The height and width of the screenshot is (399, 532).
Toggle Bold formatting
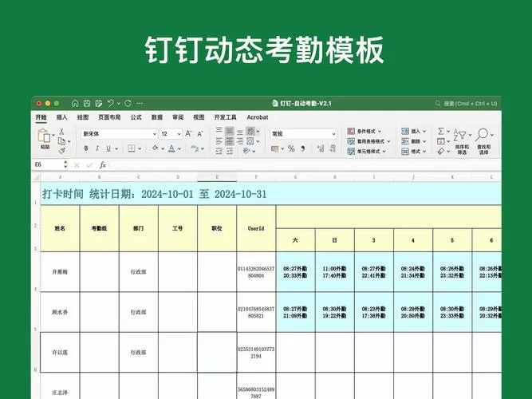click(86, 148)
